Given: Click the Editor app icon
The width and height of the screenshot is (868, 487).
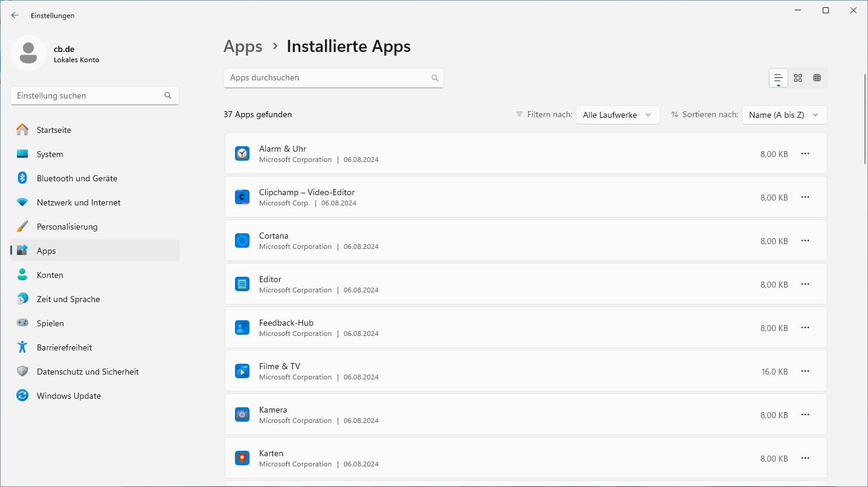Looking at the screenshot, I should pos(242,284).
